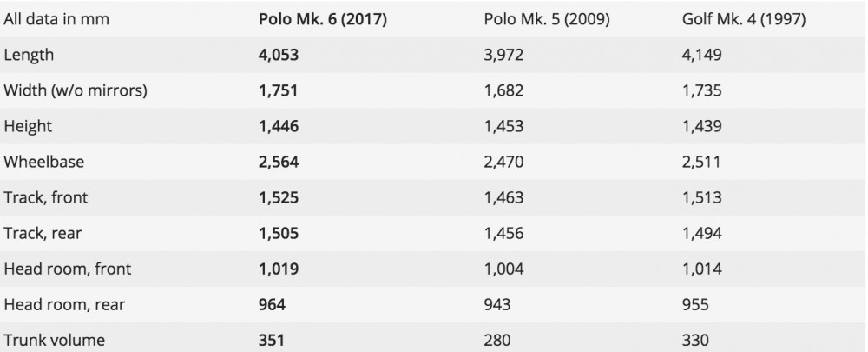Select the Trunk volume row label
868x352 pixels.
pyautogui.click(x=54, y=340)
